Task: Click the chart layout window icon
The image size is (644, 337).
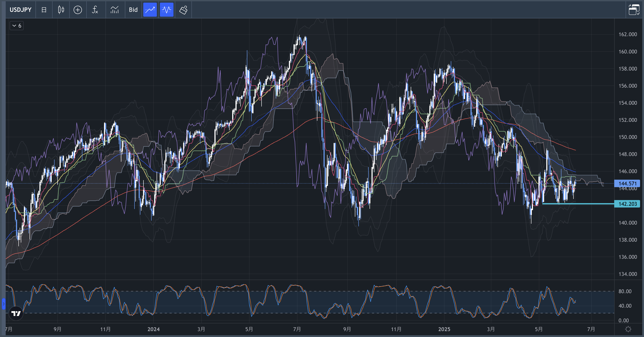Action: coord(634,10)
